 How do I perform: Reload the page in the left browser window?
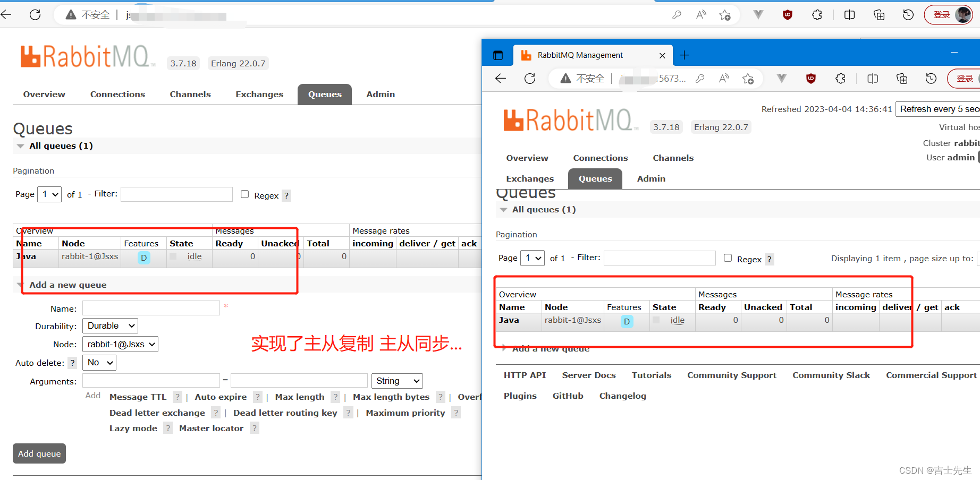35,15
